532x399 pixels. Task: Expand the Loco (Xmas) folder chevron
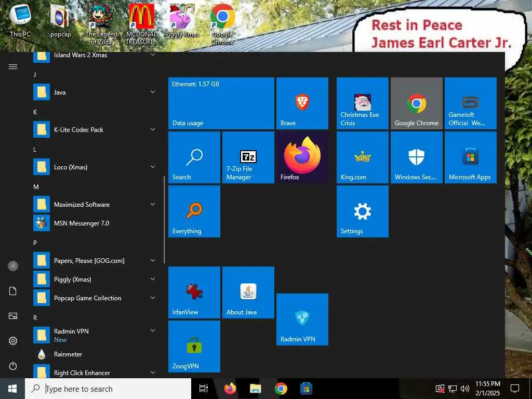click(153, 167)
